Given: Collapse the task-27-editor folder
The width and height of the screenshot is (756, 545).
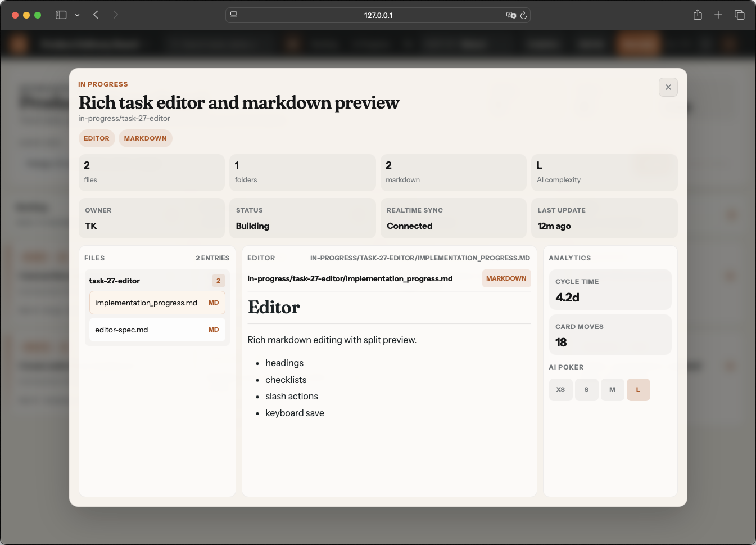Looking at the screenshot, I should (115, 281).
